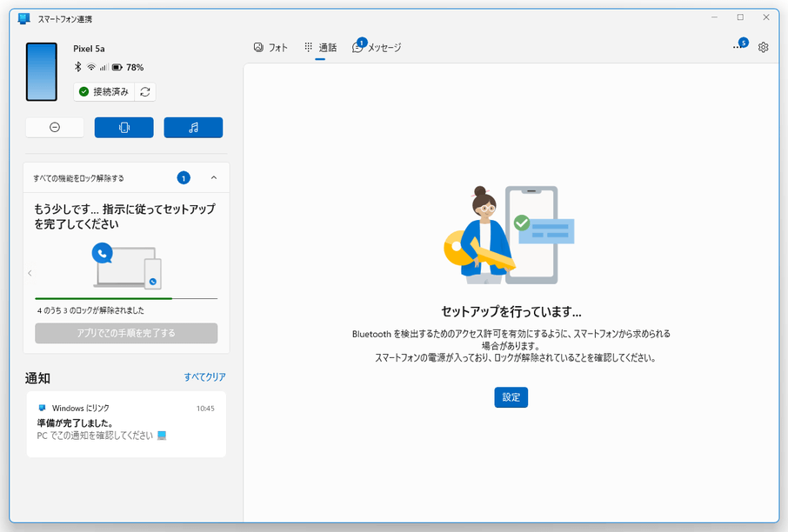
Task: Close the スマートフォン連携 window
Action: pos(766,17)
